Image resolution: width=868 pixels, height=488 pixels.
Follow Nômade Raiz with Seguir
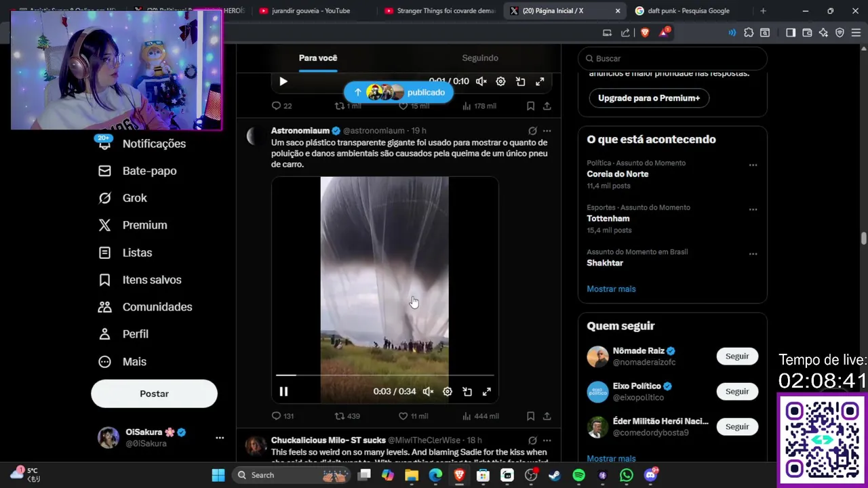pos(737,357)
